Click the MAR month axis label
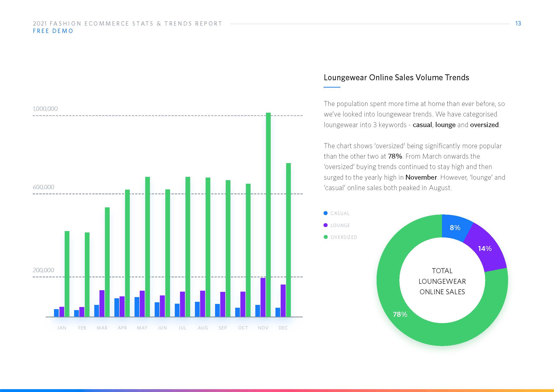Screen dimensions: 554x392 pos(102,328)
